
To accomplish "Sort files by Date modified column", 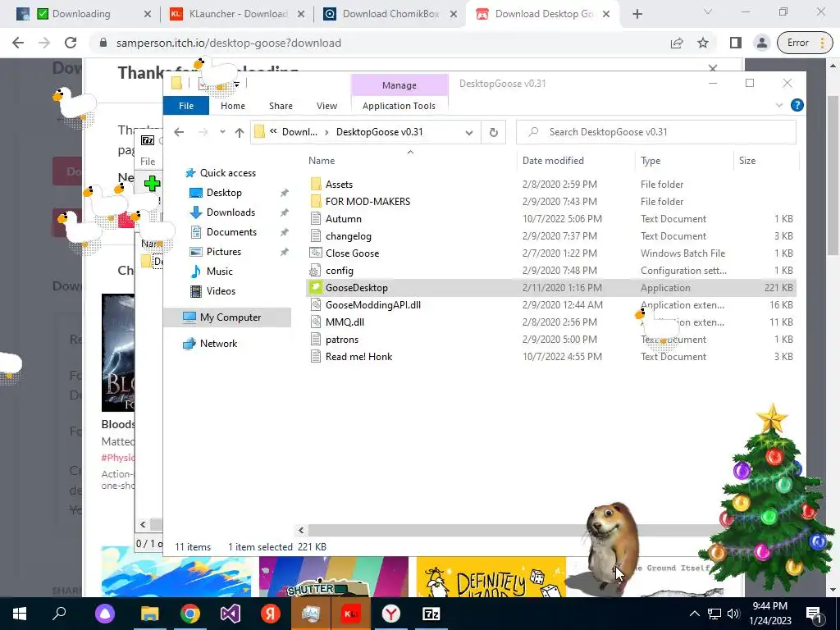I will [553, 160].
